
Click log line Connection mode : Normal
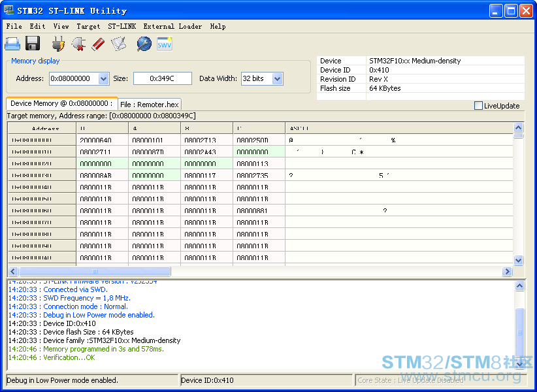point(68,306)
